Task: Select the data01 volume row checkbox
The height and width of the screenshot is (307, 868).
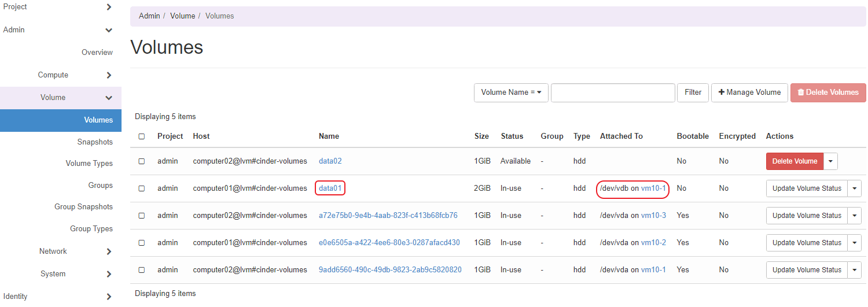Action: [142, 188]
